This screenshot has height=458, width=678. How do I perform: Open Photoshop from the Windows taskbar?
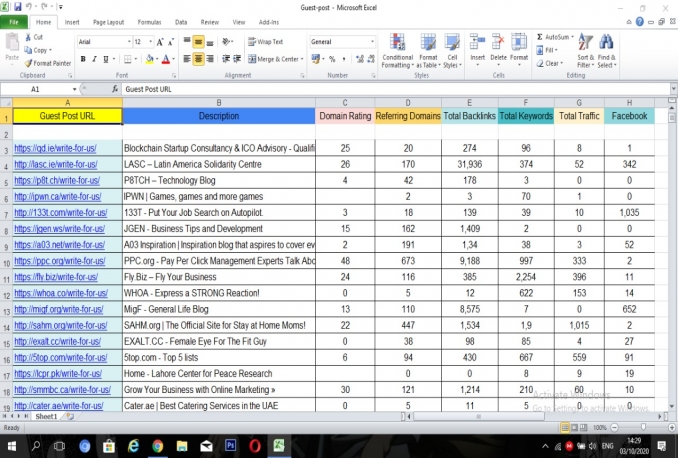point(232,445)
